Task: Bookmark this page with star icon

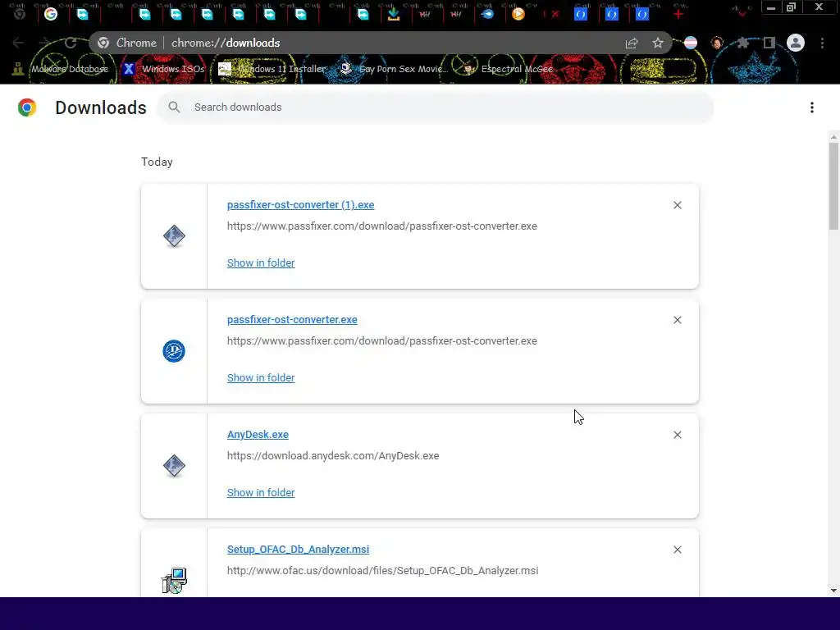Action: [658, 43]
